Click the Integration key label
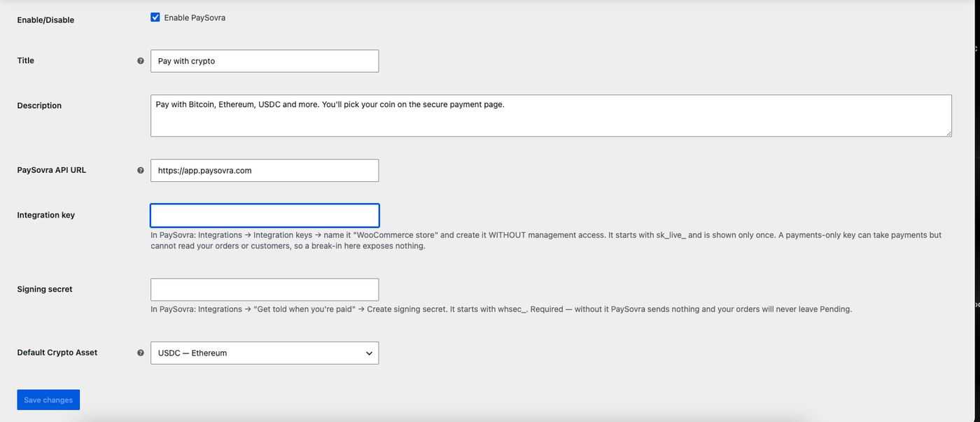This screenshot has height=422, width=980. tap(45, 215)
